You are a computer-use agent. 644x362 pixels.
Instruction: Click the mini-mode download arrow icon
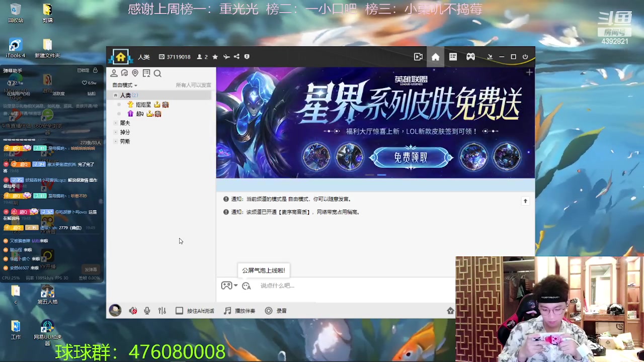pyautogui.click(x=490, y=57)
